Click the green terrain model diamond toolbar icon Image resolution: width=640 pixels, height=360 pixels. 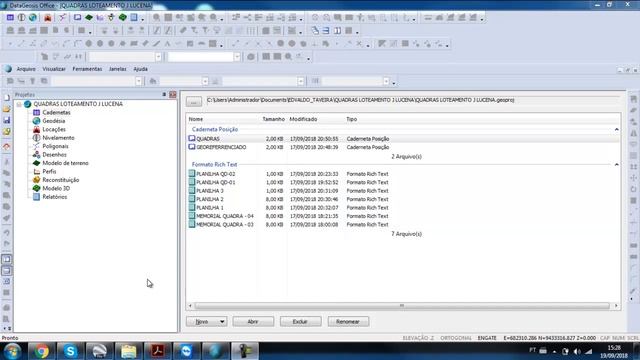click(x=89, y=18)
